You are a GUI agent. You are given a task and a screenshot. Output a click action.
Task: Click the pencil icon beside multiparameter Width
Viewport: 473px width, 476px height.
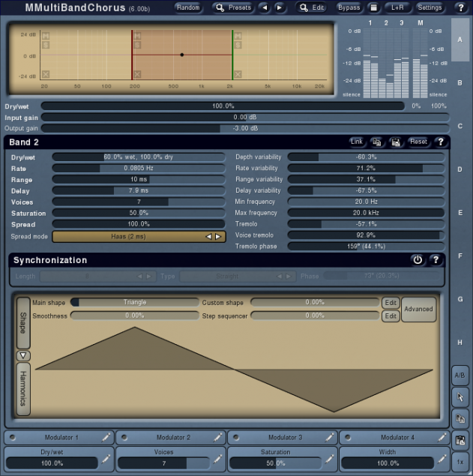point(442,460)
